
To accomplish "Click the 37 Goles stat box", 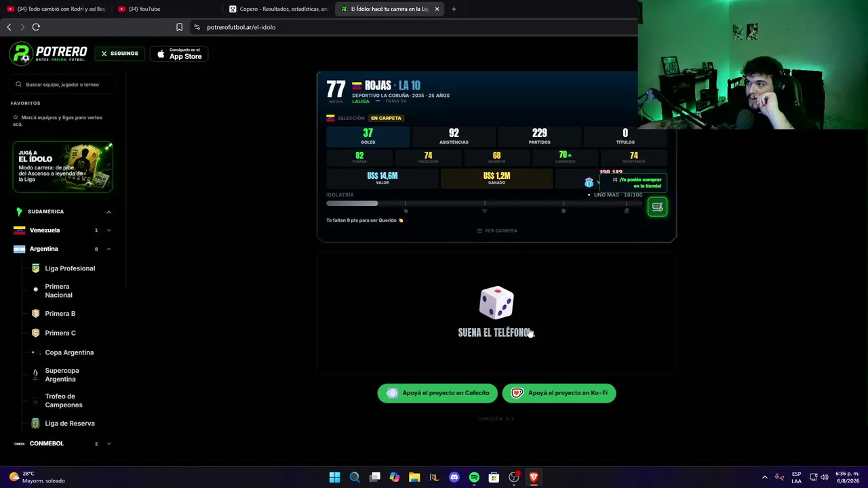I will pos(368,136).
